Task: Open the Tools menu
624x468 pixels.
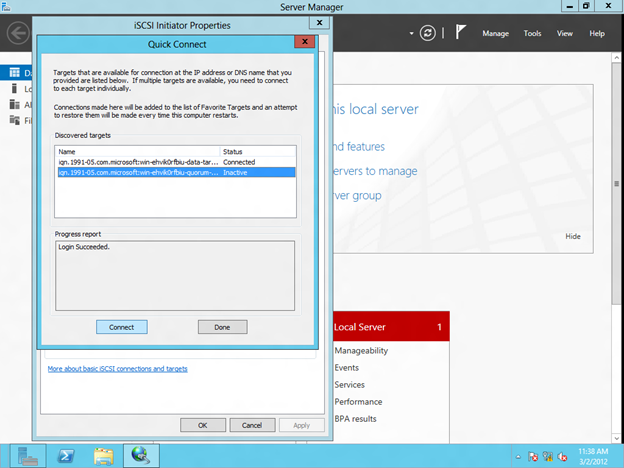Action: (x=532, y=33)
